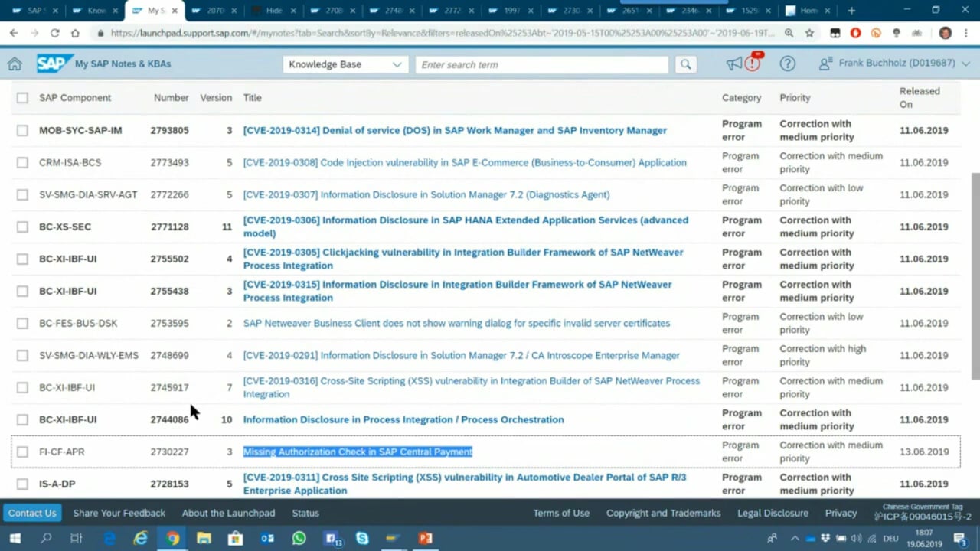Open the CVE-2019-0308 Code Injection note
This screenshot has width=980, height=551.
tap(465, 162)
